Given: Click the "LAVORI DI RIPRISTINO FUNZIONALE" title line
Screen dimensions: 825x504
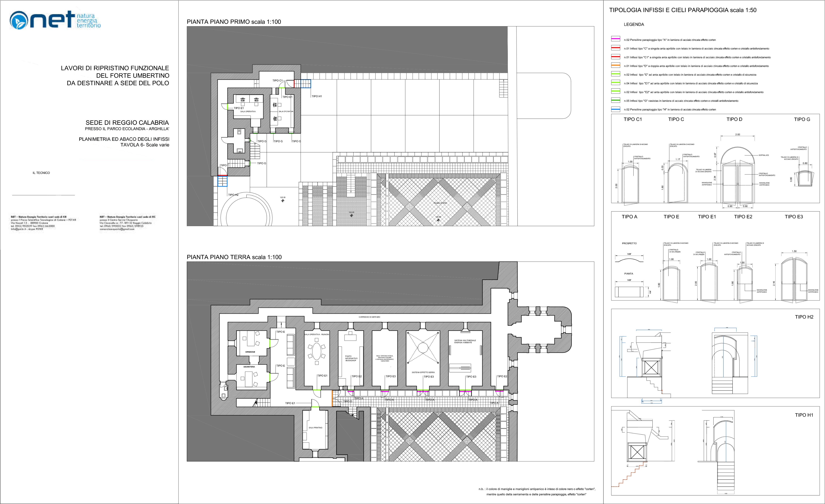Looking at the screenshot, I should point(115,68).
